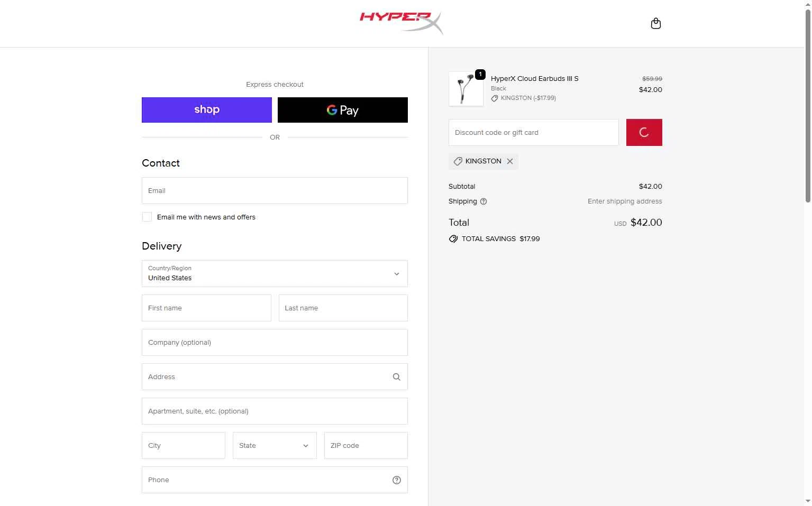The image size is (812, 506).
Task: Focus the ZIP code field
Action: [366, 446]
